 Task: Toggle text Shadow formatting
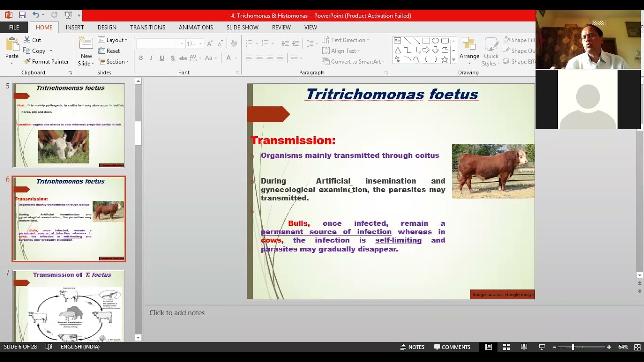pos(173,58)
